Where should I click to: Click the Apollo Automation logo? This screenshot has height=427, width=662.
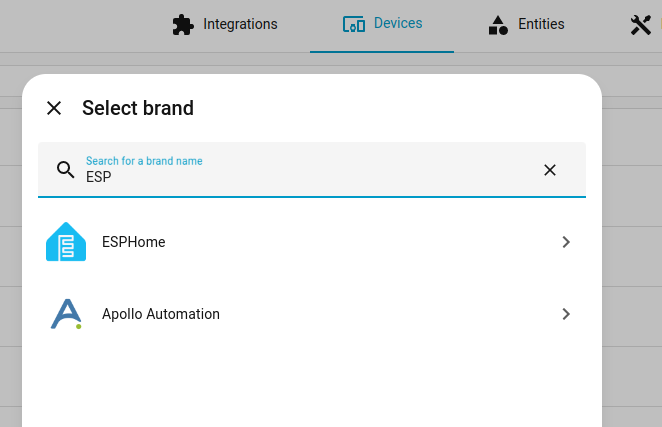point(66,314)
